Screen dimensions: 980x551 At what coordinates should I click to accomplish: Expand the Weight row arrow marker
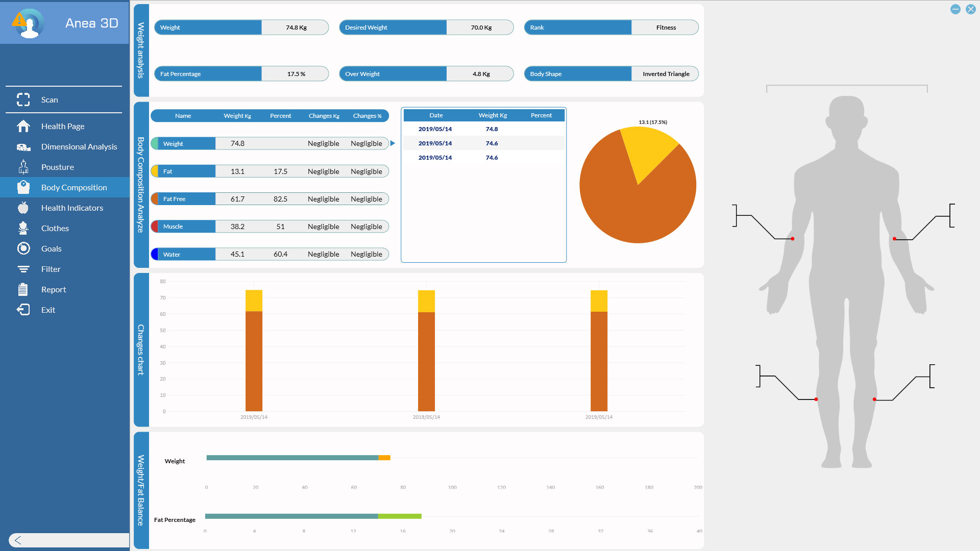tap(393, 143)
